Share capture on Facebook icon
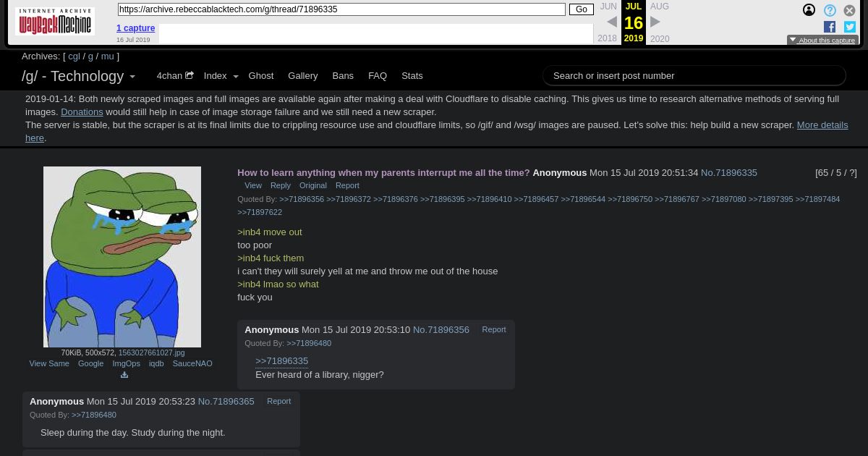The height and width of the screenshot is (456, 868). pos(830,27)
